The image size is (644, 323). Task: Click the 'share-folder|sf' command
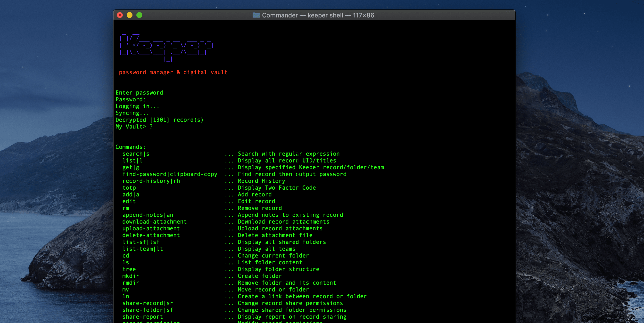pyautogui.click(x=148, y=310)
